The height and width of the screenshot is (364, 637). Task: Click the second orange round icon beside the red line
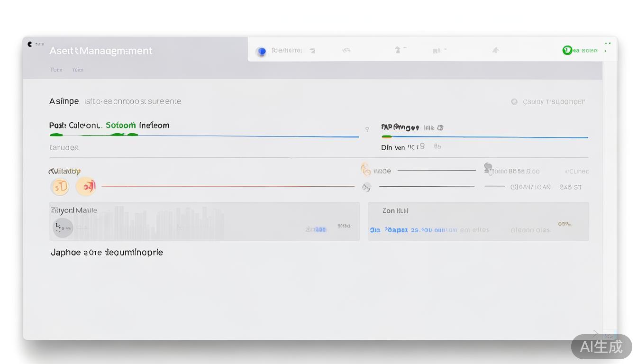86,187
